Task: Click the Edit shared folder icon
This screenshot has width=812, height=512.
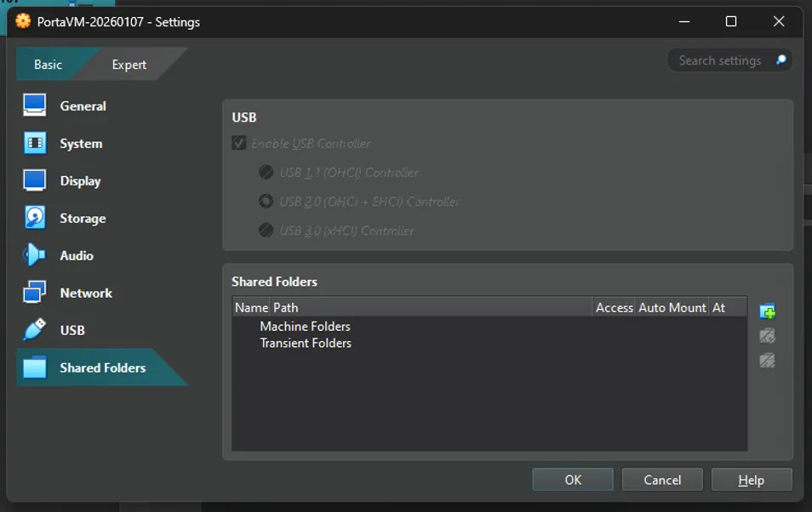Action: coord(767,335)
